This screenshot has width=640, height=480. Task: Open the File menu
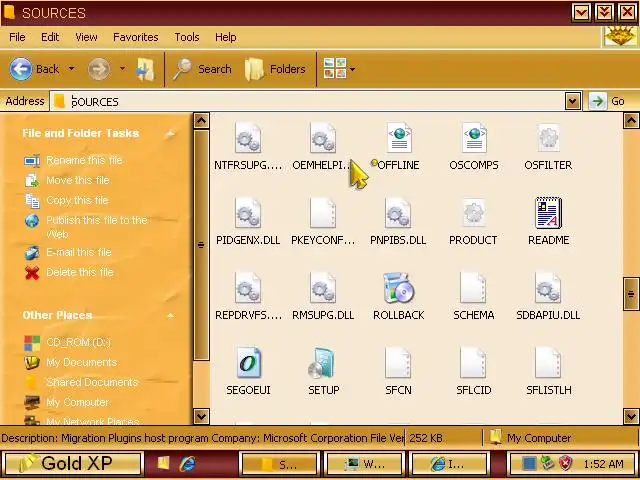[x=17, y=37]
